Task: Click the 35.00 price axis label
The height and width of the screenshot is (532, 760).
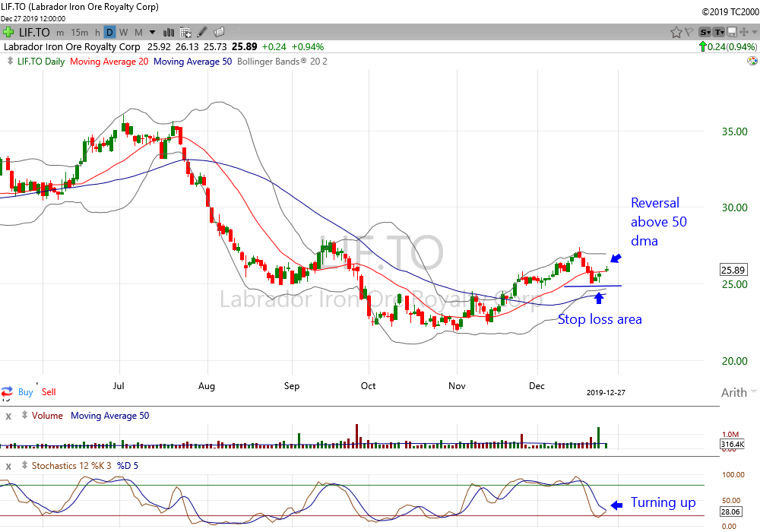Action: click(x=734, y=131)
